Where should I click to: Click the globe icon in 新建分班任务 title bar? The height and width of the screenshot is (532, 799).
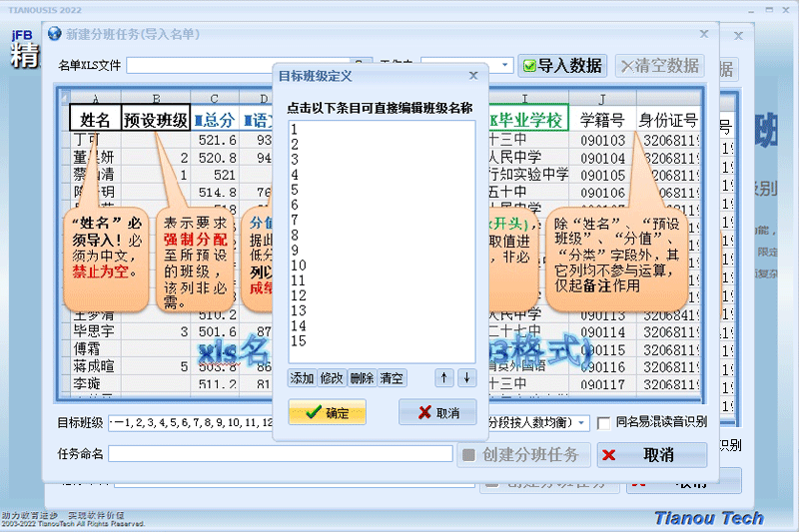coord(55,34)
